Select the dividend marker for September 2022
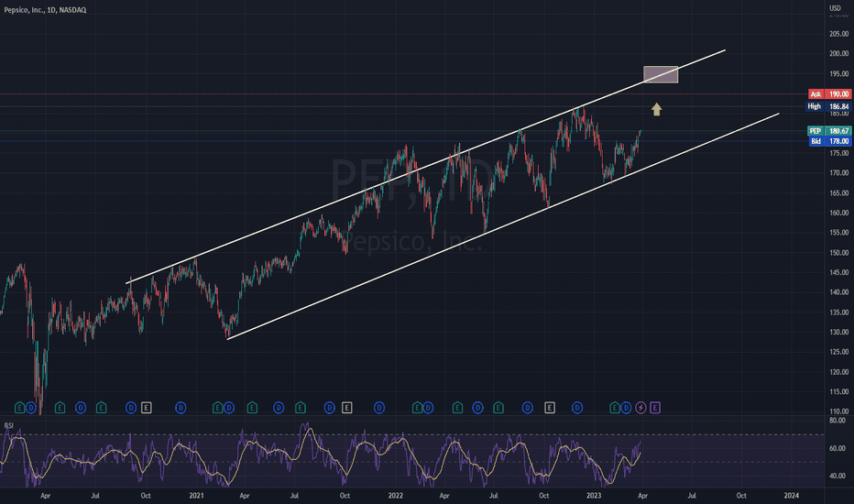This screenshot has height=504, width=854. 528,408
